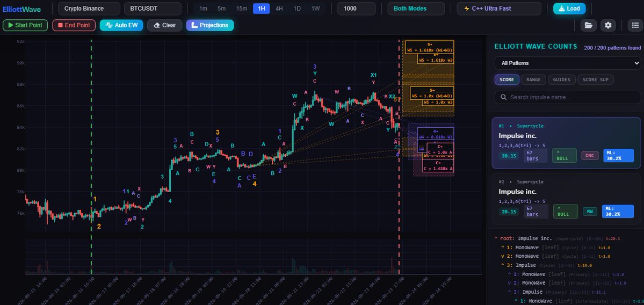Click the MW tag on card #2

[590, 212]
